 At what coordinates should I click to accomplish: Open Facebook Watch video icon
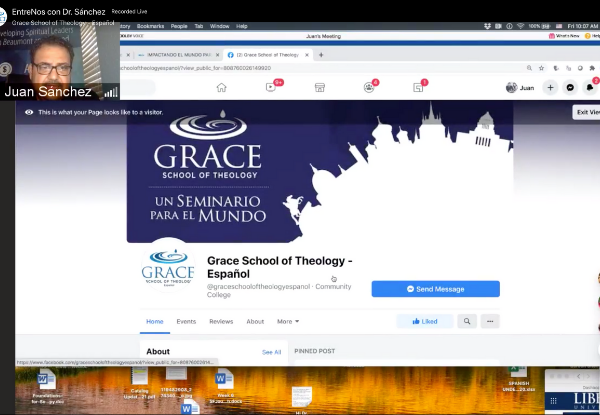tap(271, 87)
